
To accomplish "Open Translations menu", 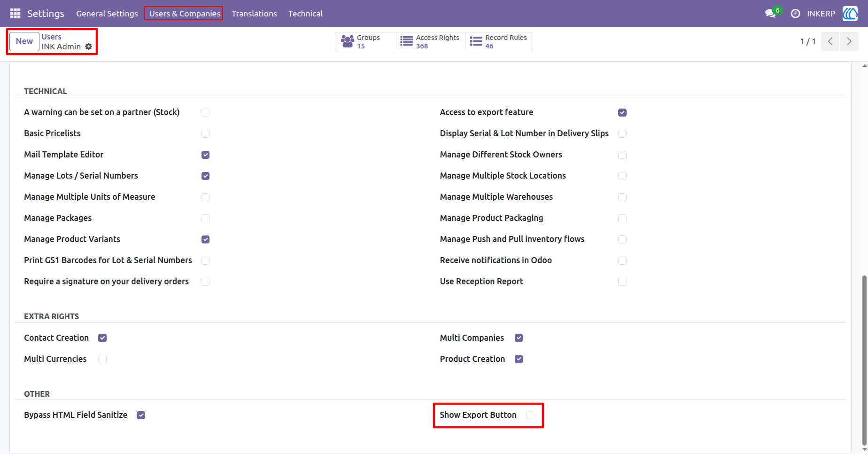I will 254,14.
